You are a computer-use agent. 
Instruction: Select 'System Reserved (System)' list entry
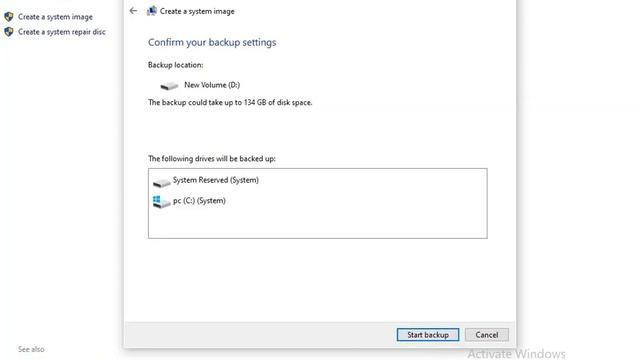216,180
